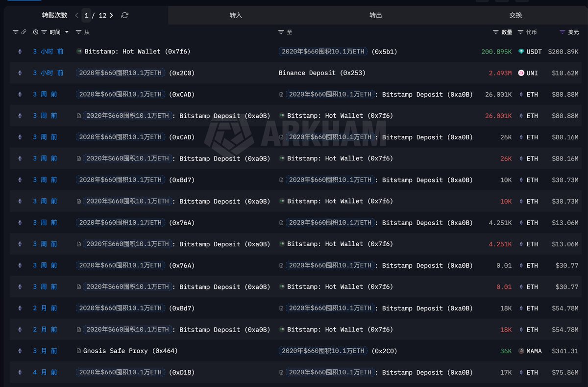Click the green 36K amount

506,351
